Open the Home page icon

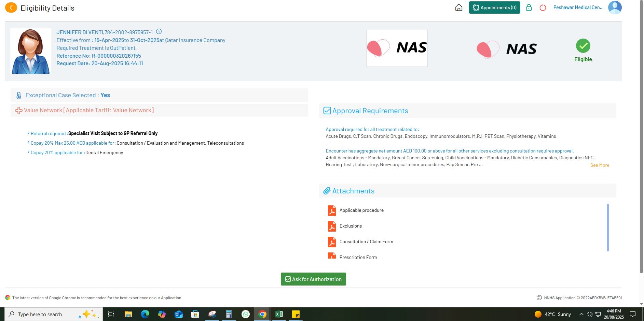[x=459, y=8]
